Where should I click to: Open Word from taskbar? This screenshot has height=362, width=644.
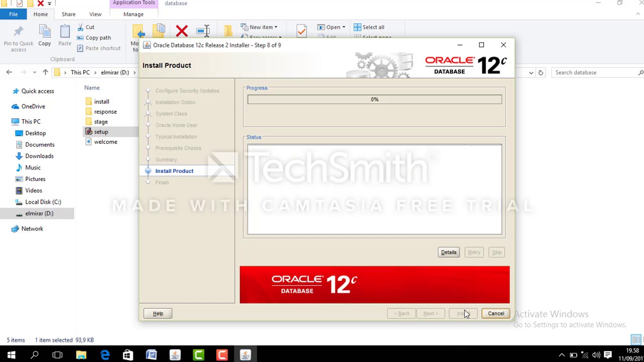pyautogui.click(x=151, y=355)
